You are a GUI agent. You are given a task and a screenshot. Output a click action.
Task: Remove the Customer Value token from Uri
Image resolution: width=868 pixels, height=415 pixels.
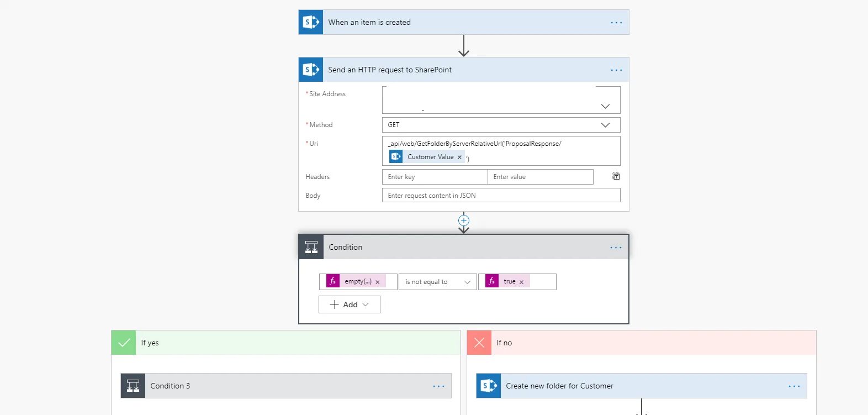point(459,157)
